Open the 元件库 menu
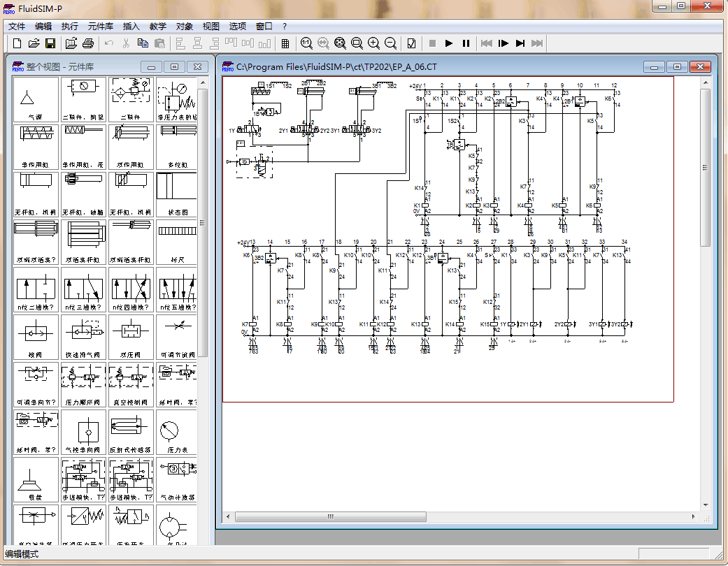 click(101, 27)
